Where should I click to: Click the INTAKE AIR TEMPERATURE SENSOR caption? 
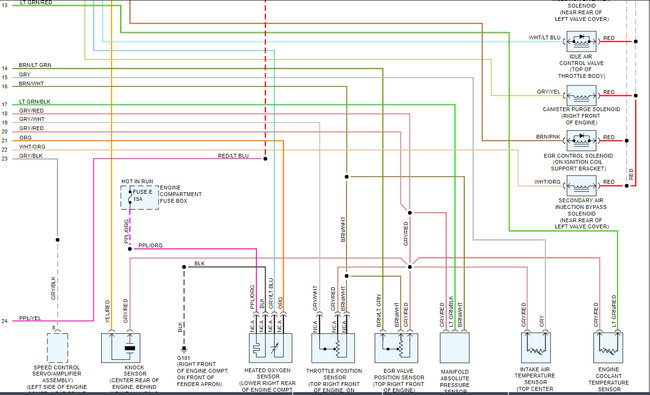click(535, 379)
